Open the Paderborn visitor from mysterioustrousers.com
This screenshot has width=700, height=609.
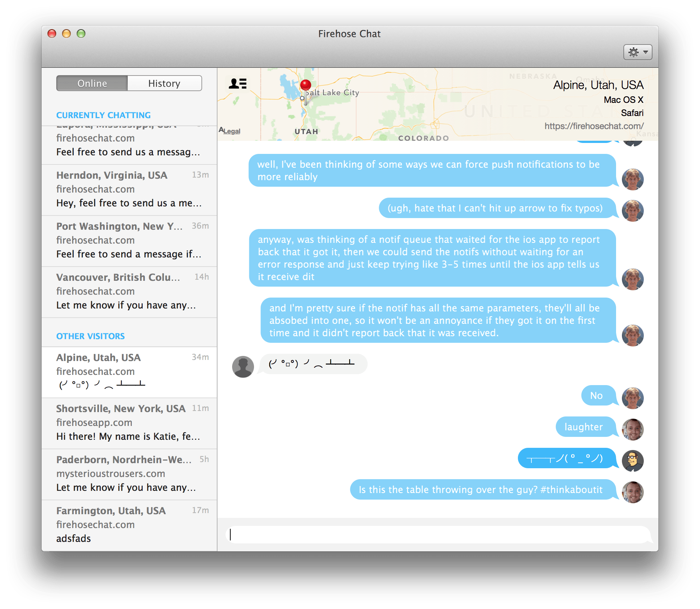(129, 474)
